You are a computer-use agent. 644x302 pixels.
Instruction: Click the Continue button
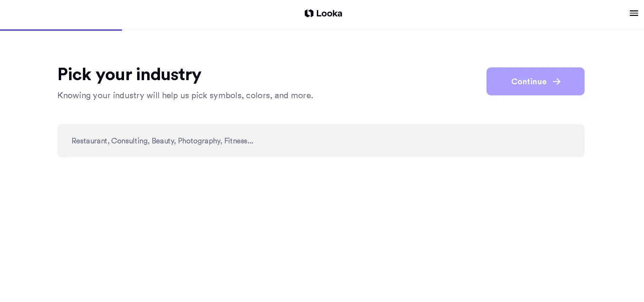pos(535,81)
